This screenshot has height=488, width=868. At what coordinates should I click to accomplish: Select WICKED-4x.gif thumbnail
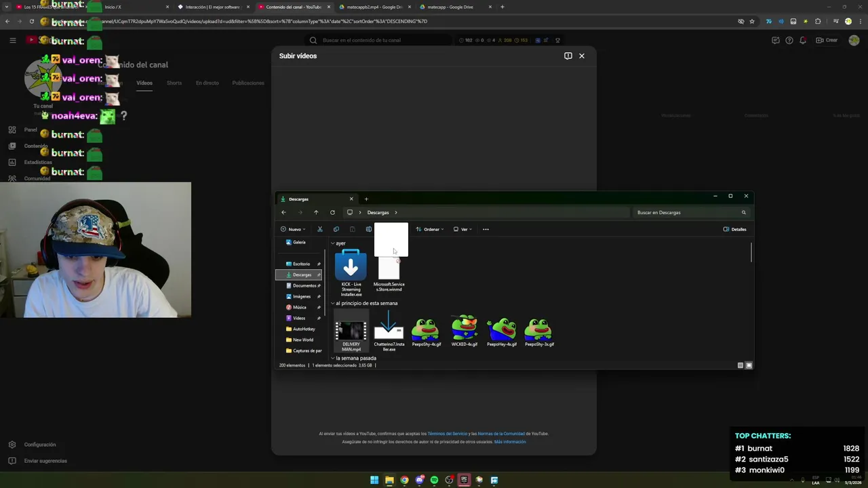pyautogui.click(x=465, y=331)
